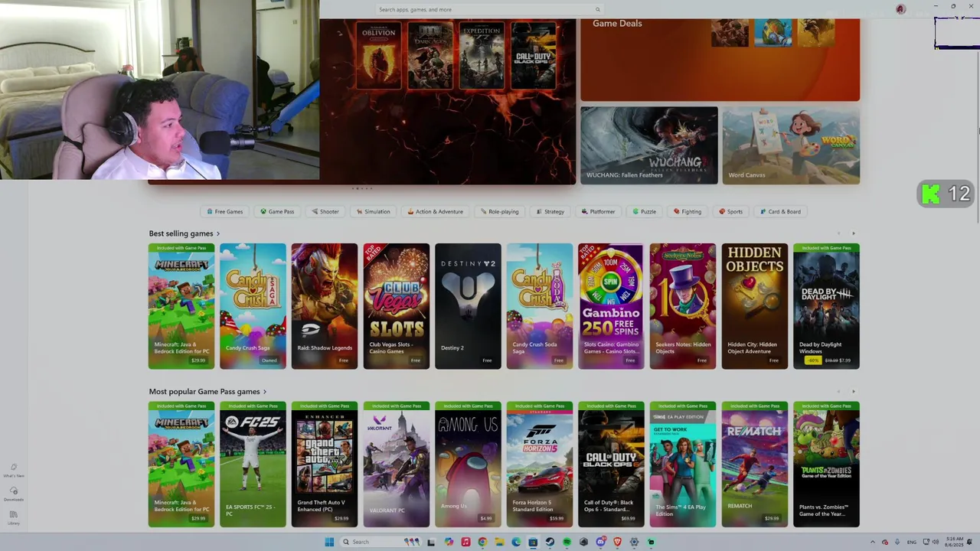The height and width of the screenshot is (551, 980).
Task: Click the search magnifier icon
Action: pyautogui.click(x=598, y=10)
